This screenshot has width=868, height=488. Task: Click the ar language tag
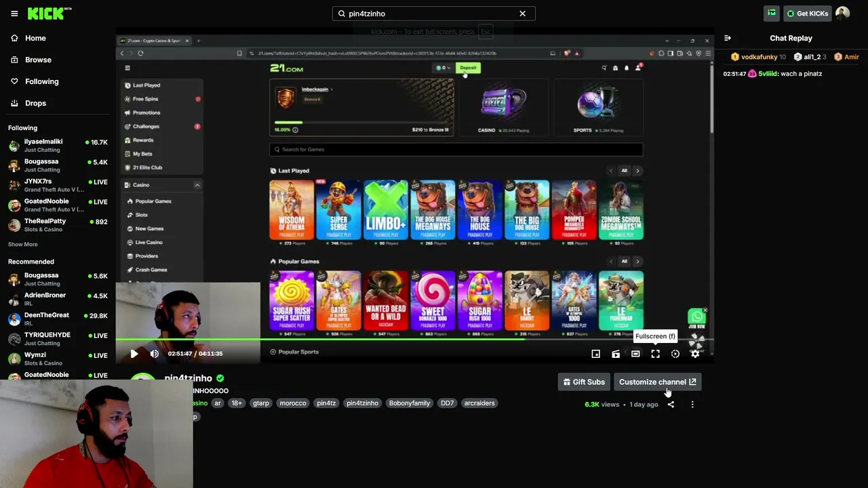click(218, 403)
